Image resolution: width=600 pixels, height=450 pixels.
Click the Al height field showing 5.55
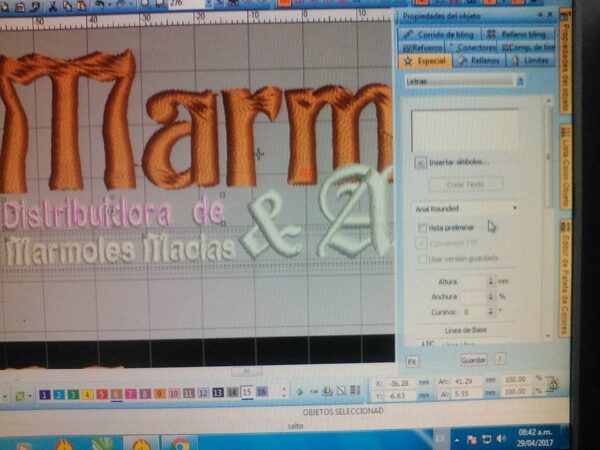pos(467,394)
